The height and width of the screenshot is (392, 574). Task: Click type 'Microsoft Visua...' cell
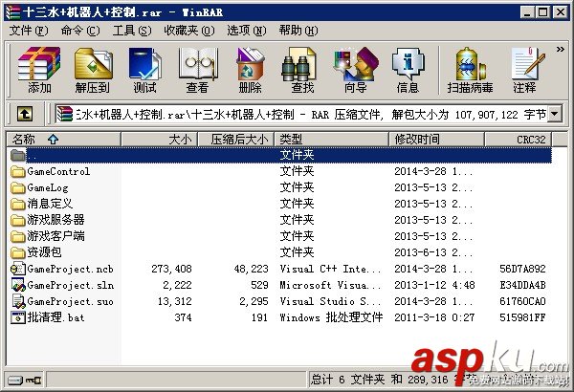pos(331,285)
